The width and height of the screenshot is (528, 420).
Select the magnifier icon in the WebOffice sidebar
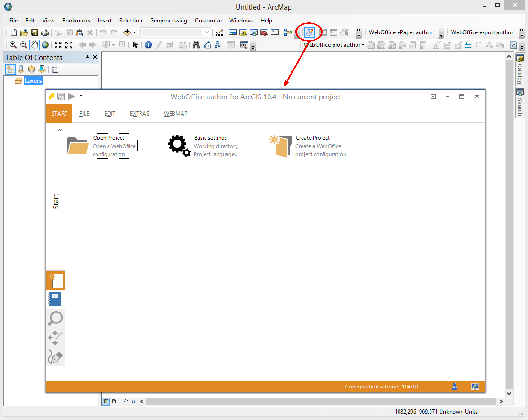tap(55, 318)
